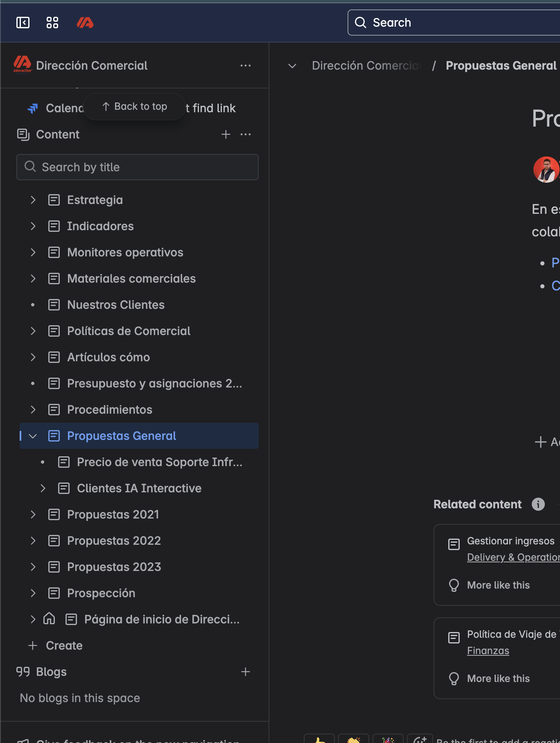Select Nuestros Clientes in the page tree
560x743 pixels.
tap(116, 305)
